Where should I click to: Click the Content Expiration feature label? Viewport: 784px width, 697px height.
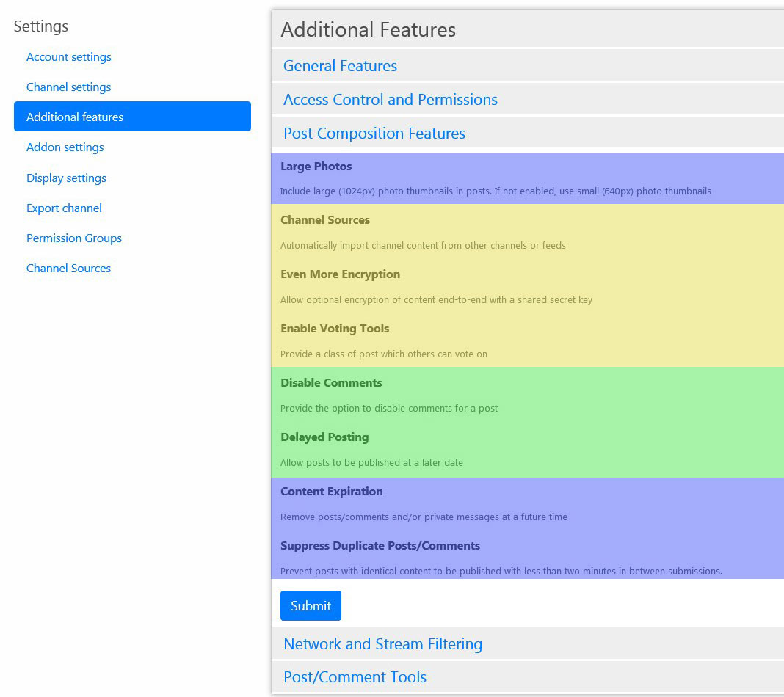click(331, 492)
